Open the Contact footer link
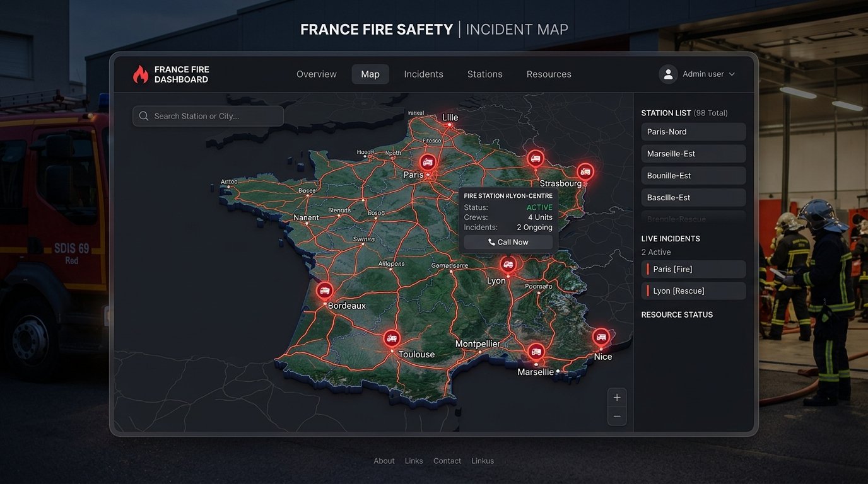868x484 pixels. click(447, 461)
